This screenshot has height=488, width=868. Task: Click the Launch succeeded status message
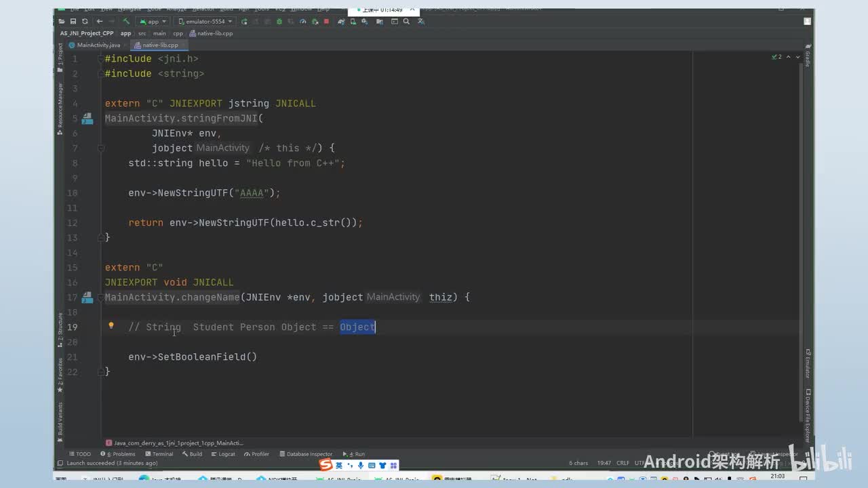click(x=112, y=464)
